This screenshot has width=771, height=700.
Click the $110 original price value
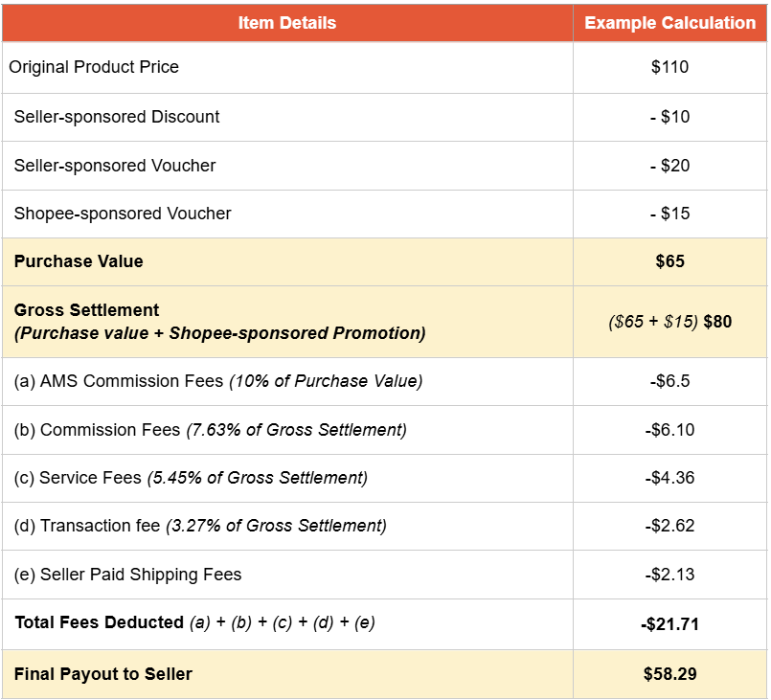[669, 67]
